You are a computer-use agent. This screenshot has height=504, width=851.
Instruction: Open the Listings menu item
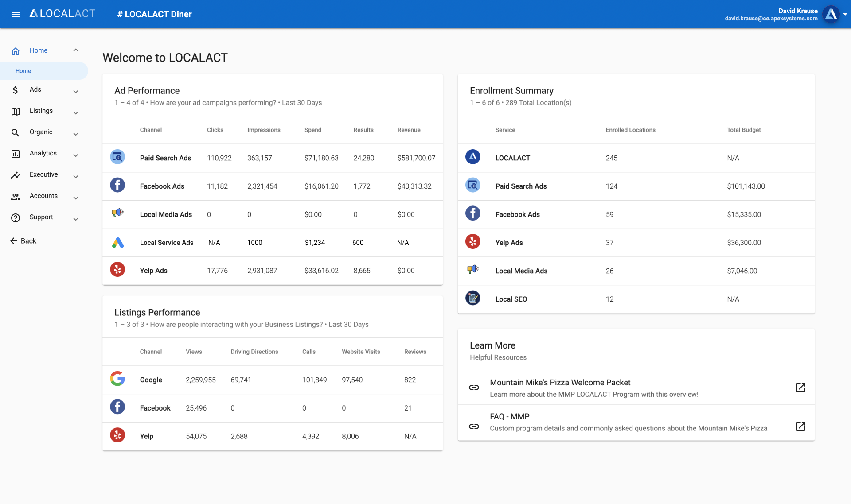[41, 111]
